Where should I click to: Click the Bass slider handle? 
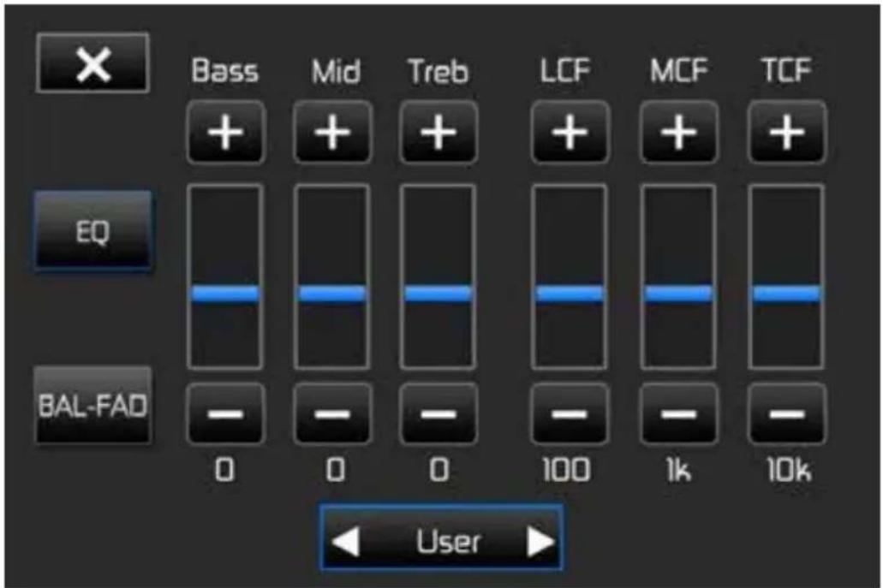tap(225, 294)
